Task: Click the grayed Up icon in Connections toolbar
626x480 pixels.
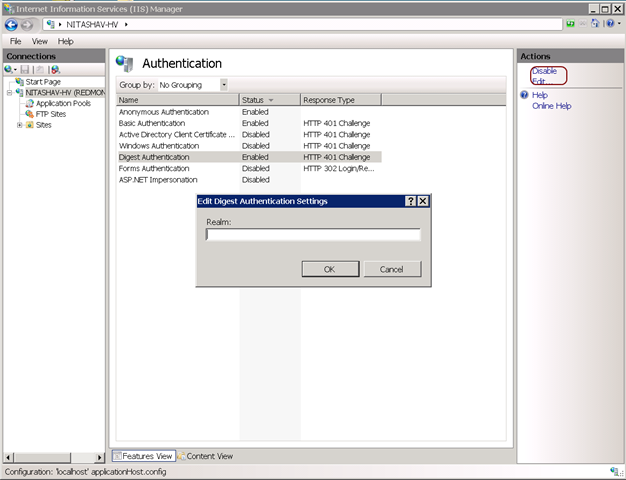Action: coord(40,69)
